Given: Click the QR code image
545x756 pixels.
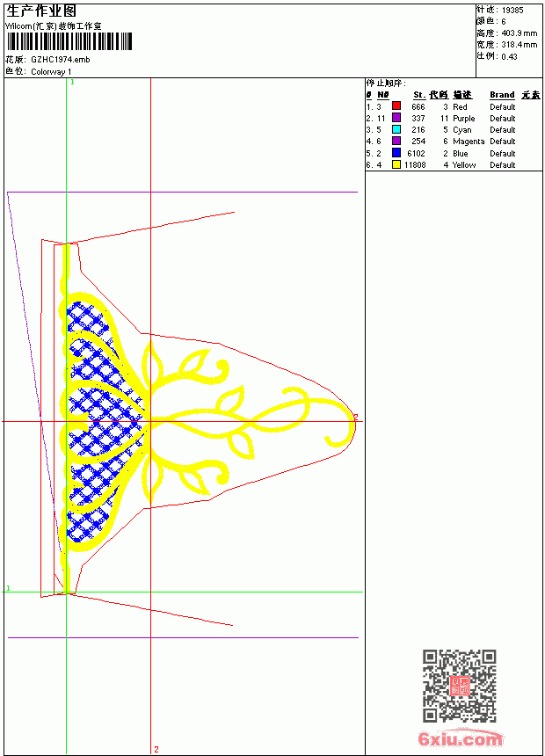Looking at the screenshot, I should pyautogui.click(x=460, y=686).
